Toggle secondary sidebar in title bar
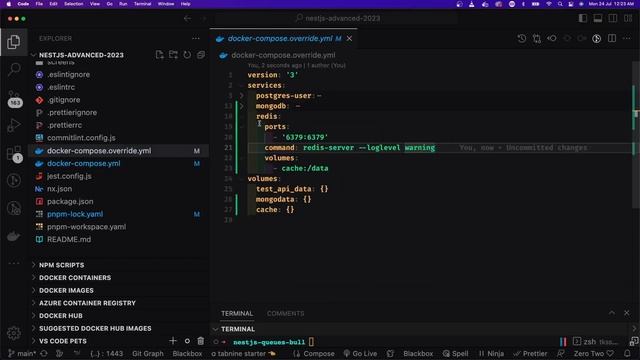This screenshot has height=360, width=640. click(613, 18)
